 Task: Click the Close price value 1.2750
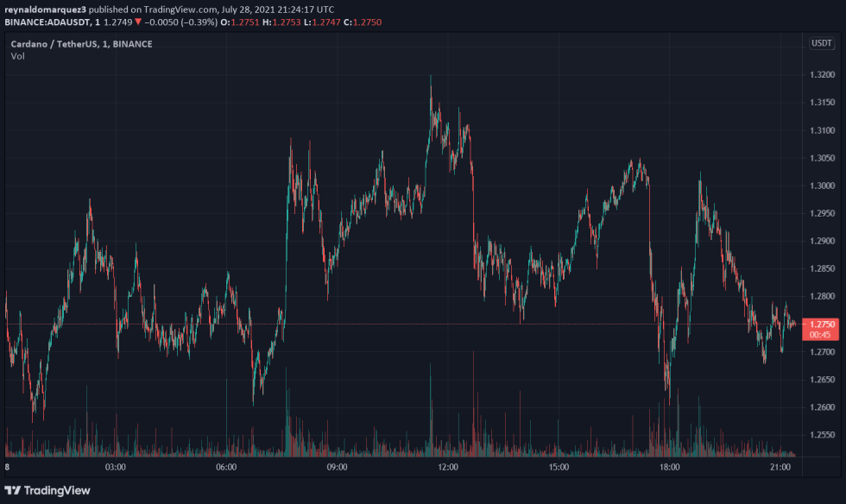pyautogui.click(x=364, y=22)
